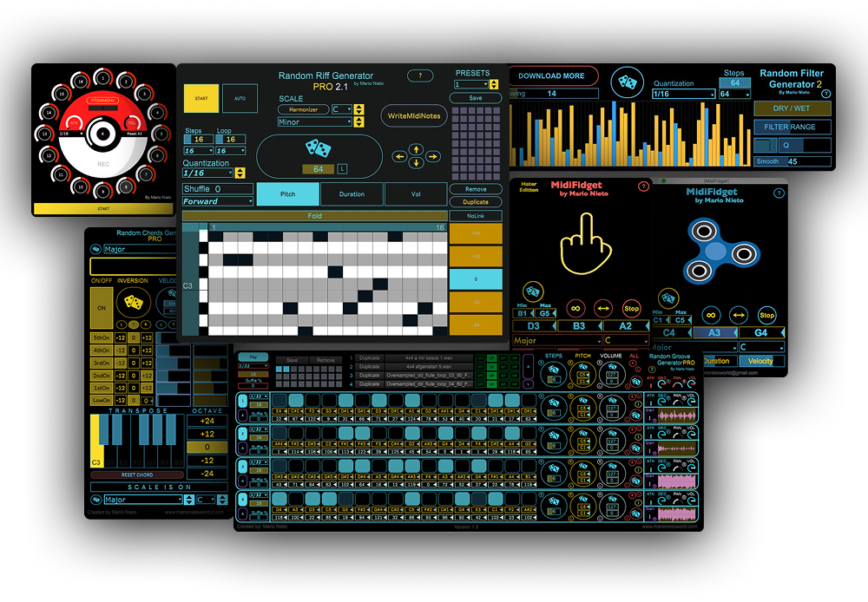Open Quantization 1/16 dropdown in Filter Generator
The width and height of the screenshot is (868, 602).
tap(684, 94)
